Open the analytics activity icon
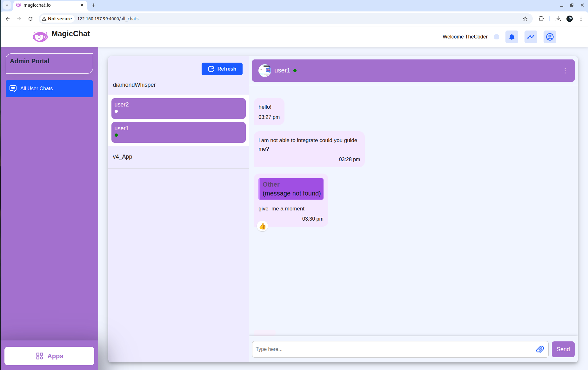Image resolution: width=588 pixels, height=370 pixels. click(x=531, y=37)
